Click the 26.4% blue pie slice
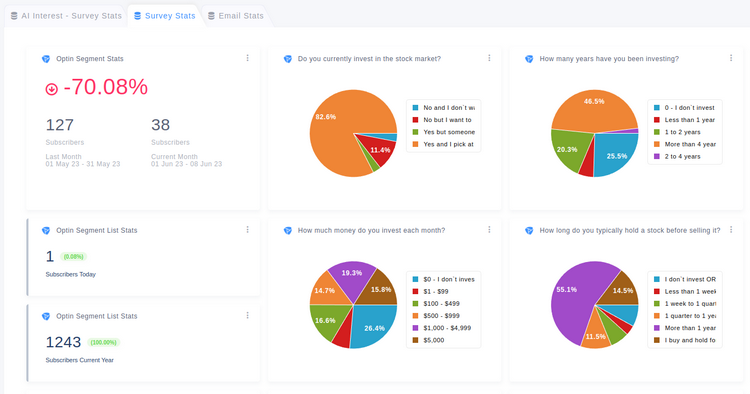Viewport: 750px width, 394px height. (x=373, y=326)
